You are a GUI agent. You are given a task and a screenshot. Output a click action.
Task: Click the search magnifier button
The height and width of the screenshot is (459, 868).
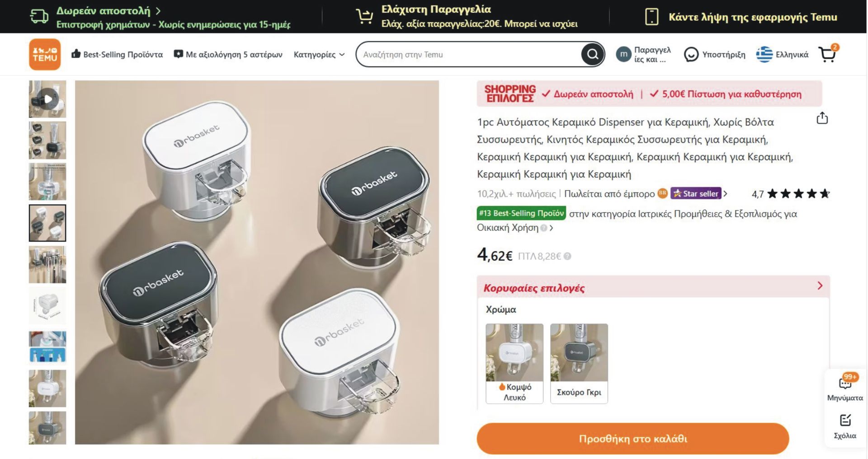click(592, 55)
